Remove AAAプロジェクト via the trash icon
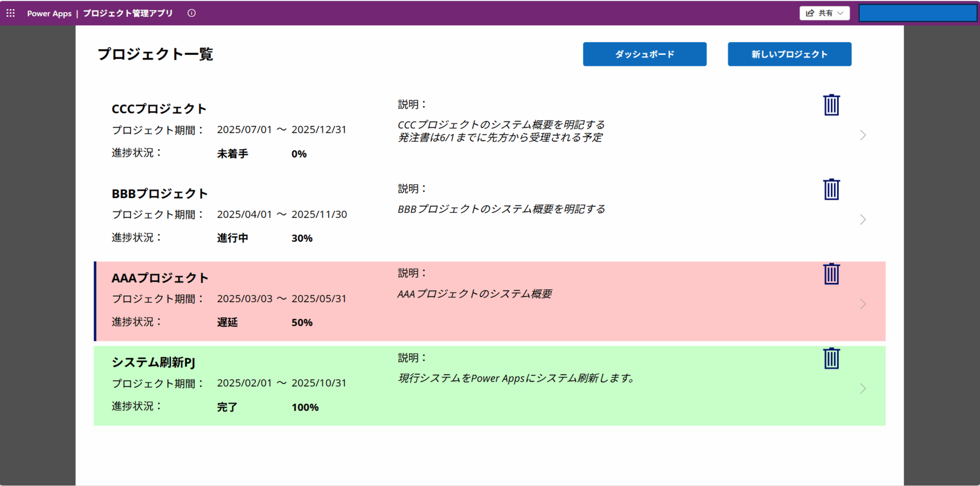The image size is (980, 486). (x=831, y=274)
